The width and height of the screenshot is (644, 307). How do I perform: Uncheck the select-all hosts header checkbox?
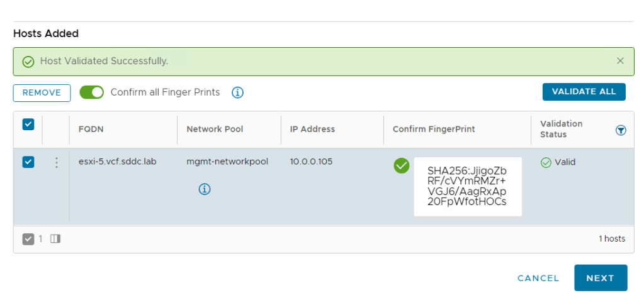coord(28,125)
